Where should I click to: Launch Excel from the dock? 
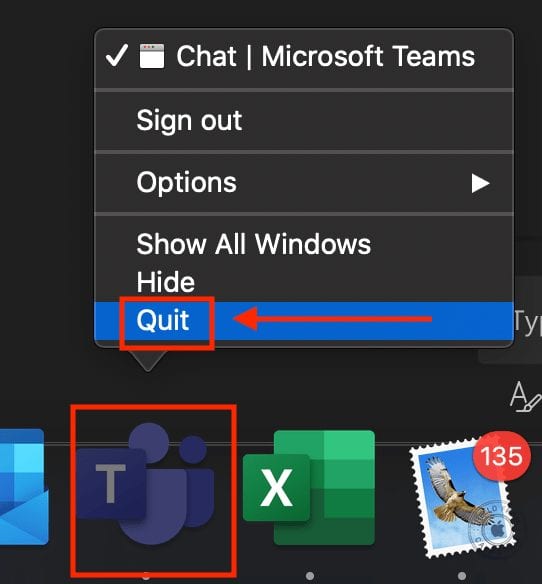(309, 488)
